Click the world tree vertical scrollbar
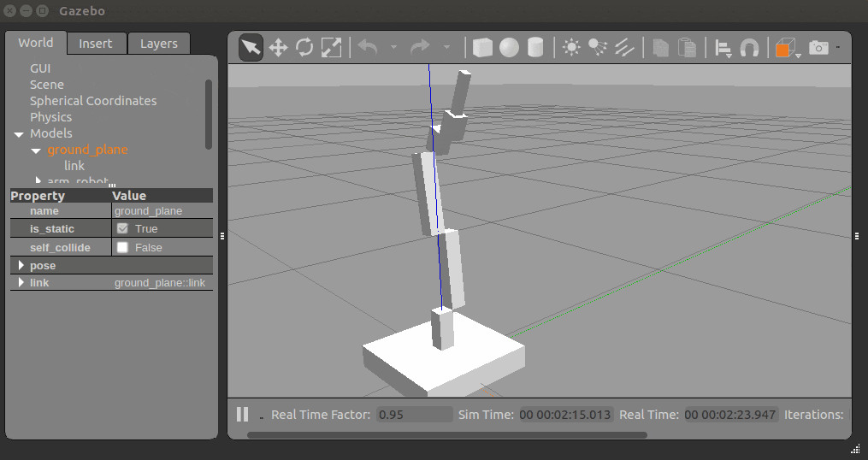Image resolution: width=868 pixels, height=460 pixels. 209,115
